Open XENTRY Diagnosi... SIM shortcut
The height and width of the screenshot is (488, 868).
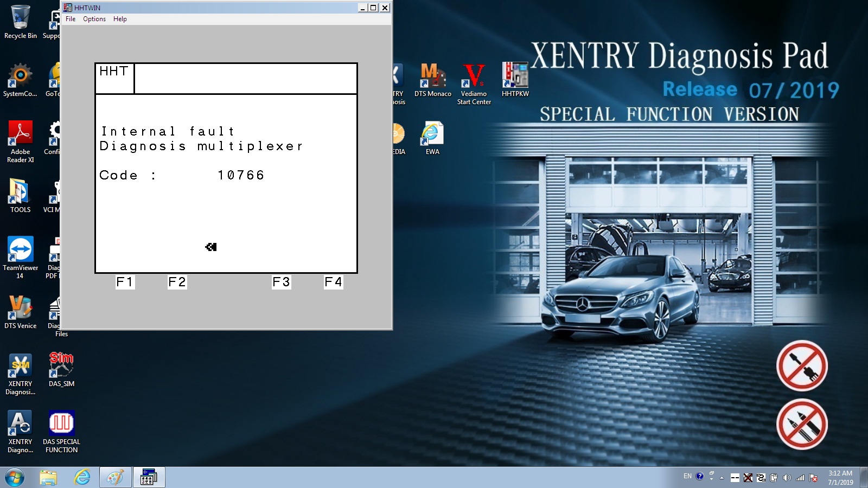click(x=21, y=374)
